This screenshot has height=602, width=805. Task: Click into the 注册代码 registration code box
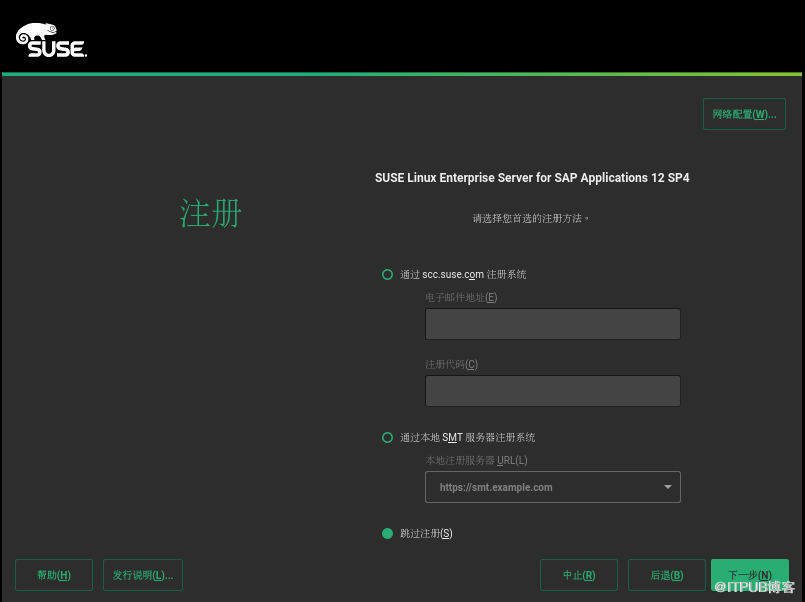click(x=552, y=391)
